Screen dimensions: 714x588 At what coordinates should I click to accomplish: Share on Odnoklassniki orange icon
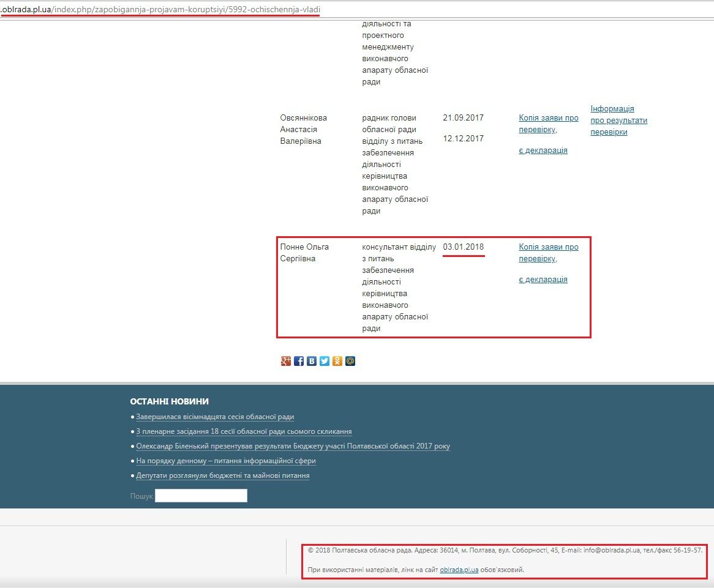[337, 361]
